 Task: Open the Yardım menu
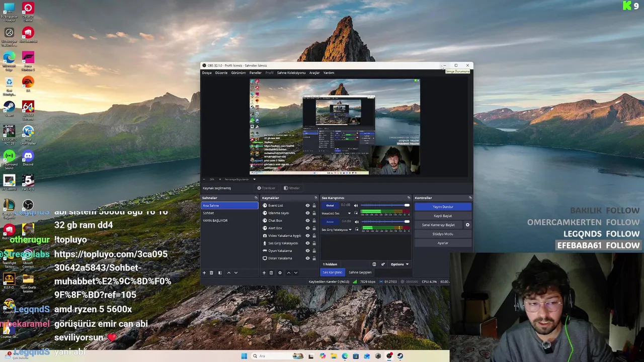click(x=329, y=73)
